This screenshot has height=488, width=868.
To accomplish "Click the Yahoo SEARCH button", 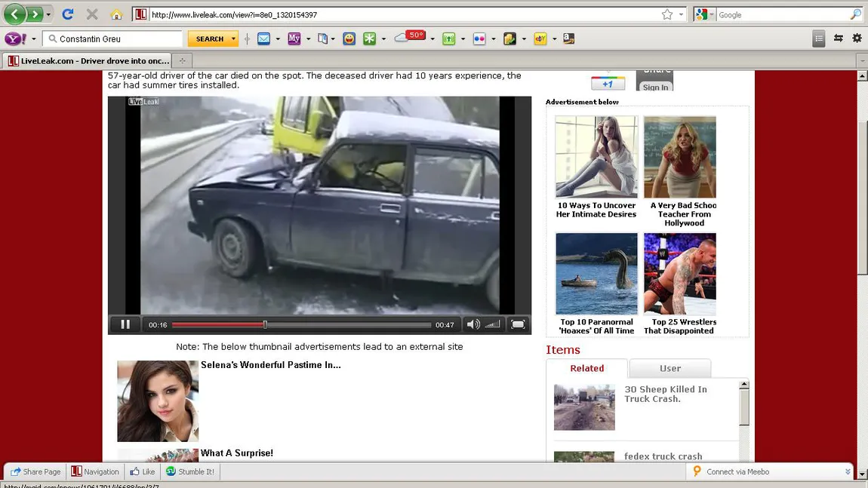I will 209,38.
